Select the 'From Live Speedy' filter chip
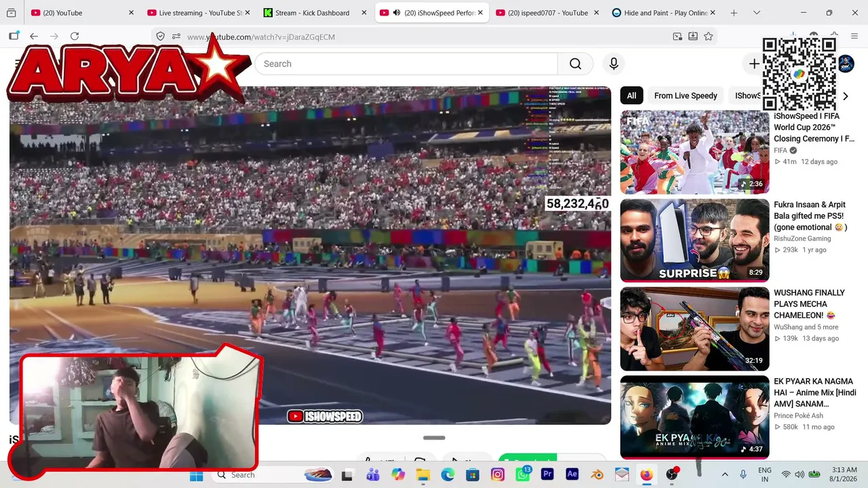Viewport: 868px width, 488px height. (686, 96)
